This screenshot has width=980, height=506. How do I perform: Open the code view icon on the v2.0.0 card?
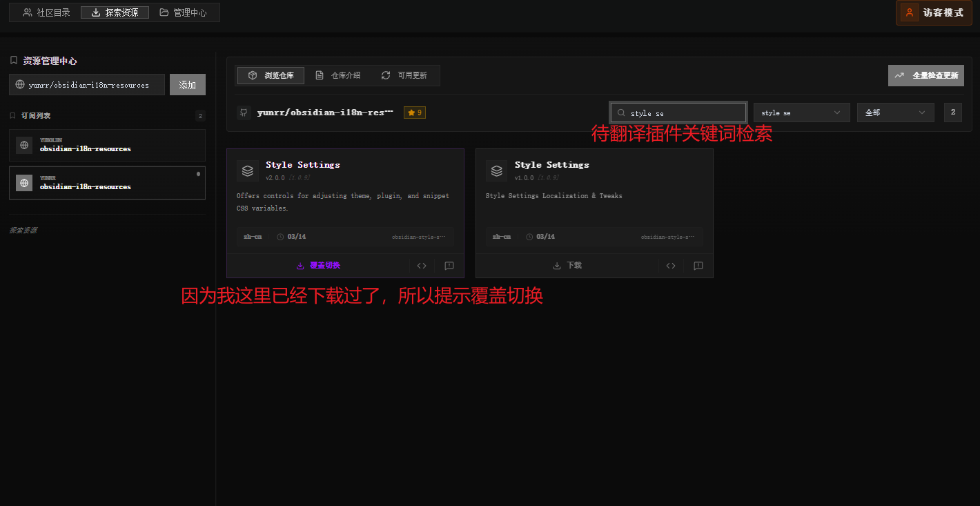422,265
